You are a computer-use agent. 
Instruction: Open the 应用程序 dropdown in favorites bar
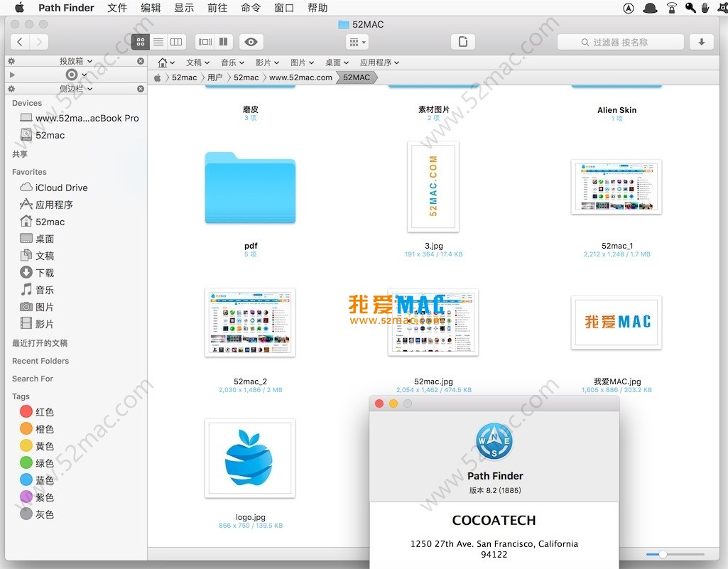pos(379,63)
